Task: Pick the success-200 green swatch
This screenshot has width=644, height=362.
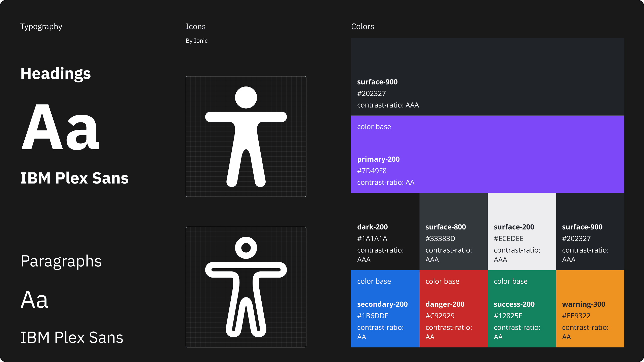Action: (522, 309)
